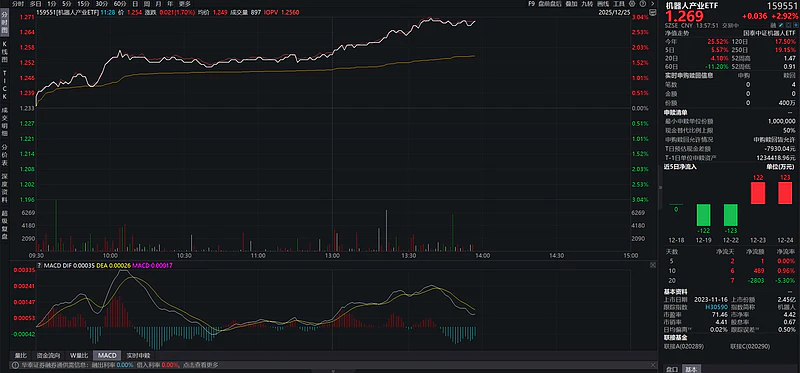Viewport: 800px width, 373px height.
Task: Switch to 多日 multi-day view
Action: click(35, 4)
